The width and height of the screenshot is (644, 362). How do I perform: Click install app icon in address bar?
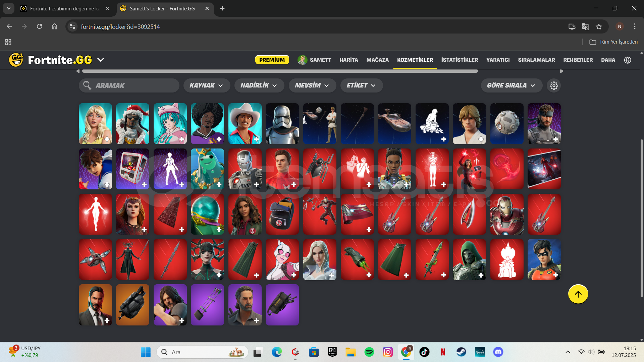pyautogui.click(x=572, y=26)
